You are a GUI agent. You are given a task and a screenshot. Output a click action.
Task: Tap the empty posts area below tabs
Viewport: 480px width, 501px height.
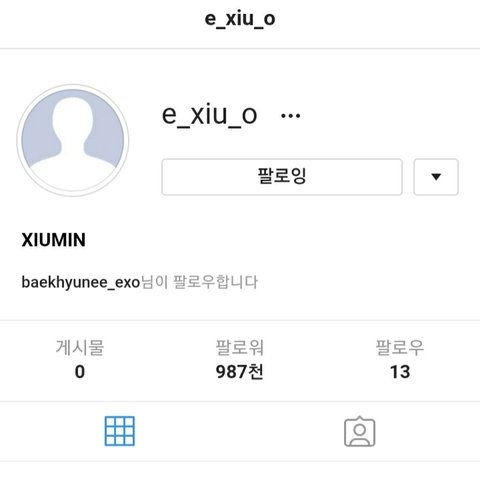[x=240, y=481]
